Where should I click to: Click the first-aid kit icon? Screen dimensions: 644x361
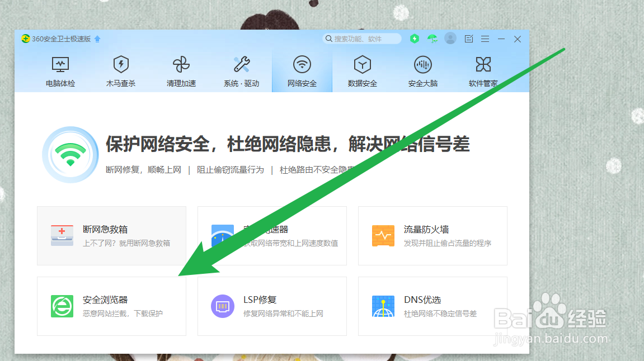[x=62, y=235]
